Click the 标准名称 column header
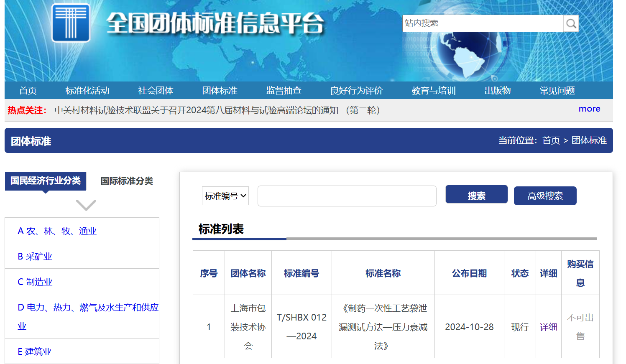 point(383,273)
